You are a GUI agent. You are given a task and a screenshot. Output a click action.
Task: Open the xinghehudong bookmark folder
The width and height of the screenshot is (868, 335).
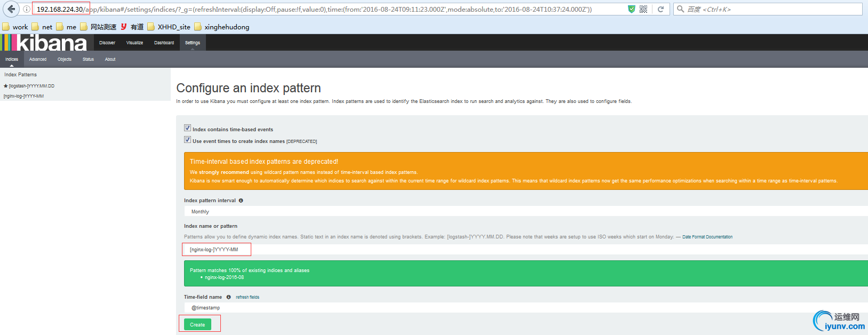pyautogui.click(x=221, y=27)
